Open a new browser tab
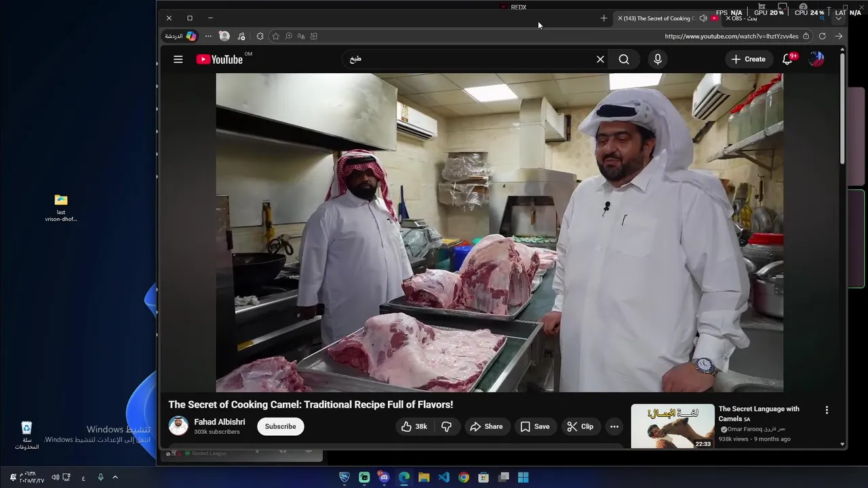 tap(604, 18)
